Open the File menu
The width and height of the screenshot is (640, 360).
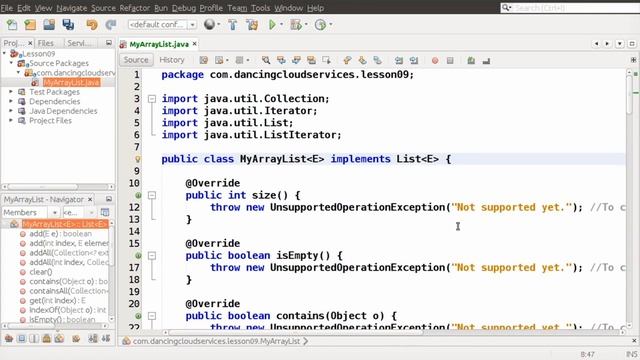pos(7,8)
